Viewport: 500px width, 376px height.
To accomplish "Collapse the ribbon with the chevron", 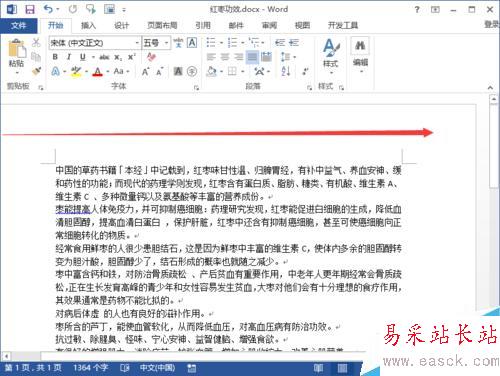I will (490, 88).
